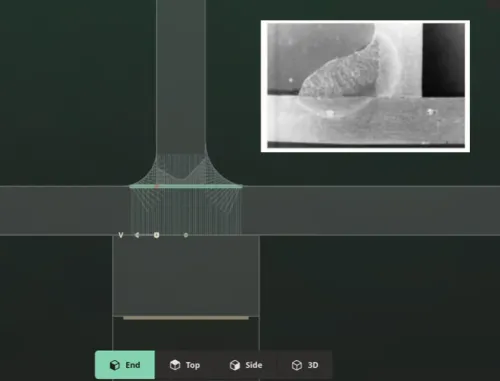
Task: Select the bright square handle marker
Action: (x=156, y=235)
